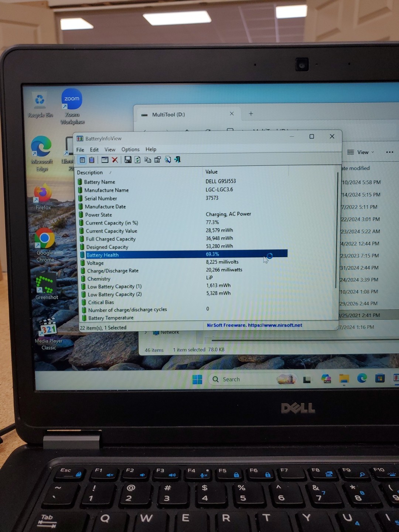Select the Low Battery Capacity (2) row
Screen dimensions: 399x532
click(184, 294)
